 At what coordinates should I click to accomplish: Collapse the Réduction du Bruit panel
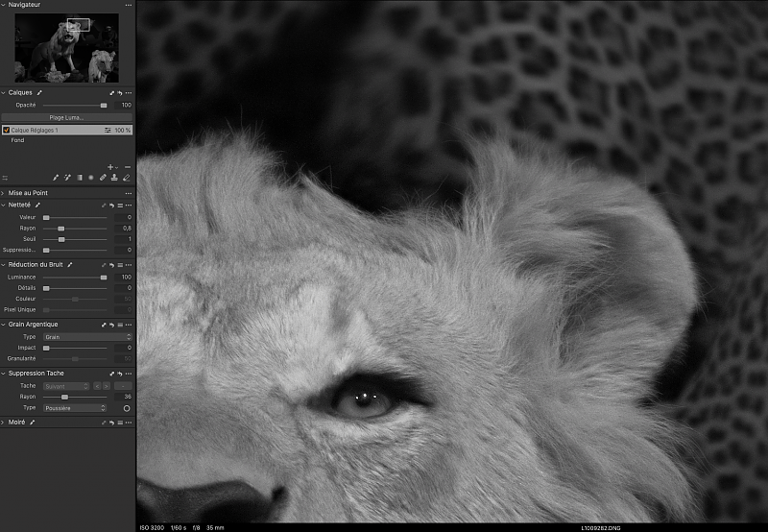point(4,265)
